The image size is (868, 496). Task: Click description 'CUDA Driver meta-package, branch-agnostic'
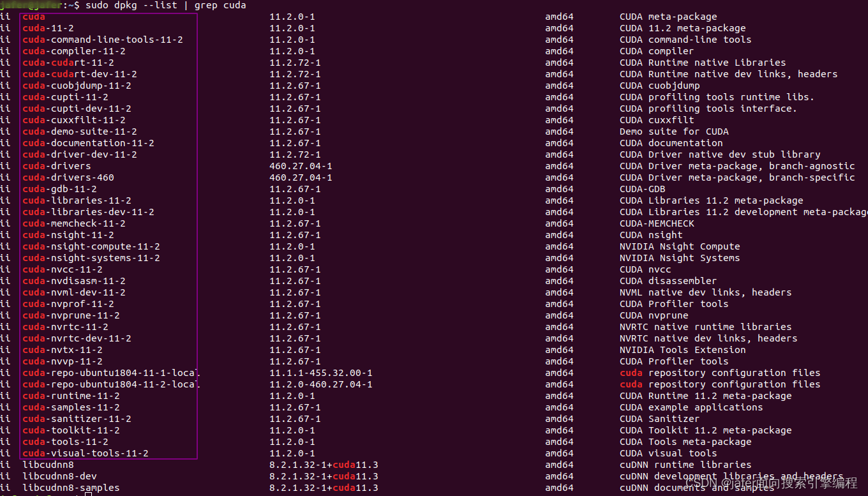[x=737, y=166]
